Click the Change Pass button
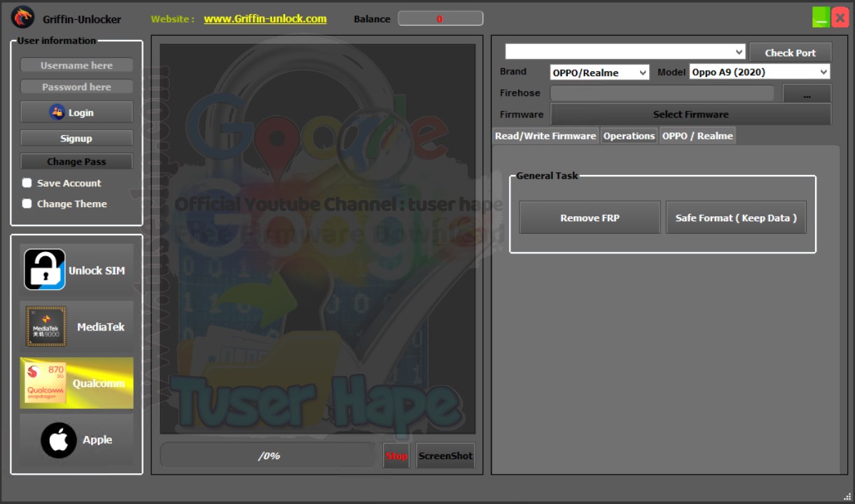 click(x=76, y=162)
